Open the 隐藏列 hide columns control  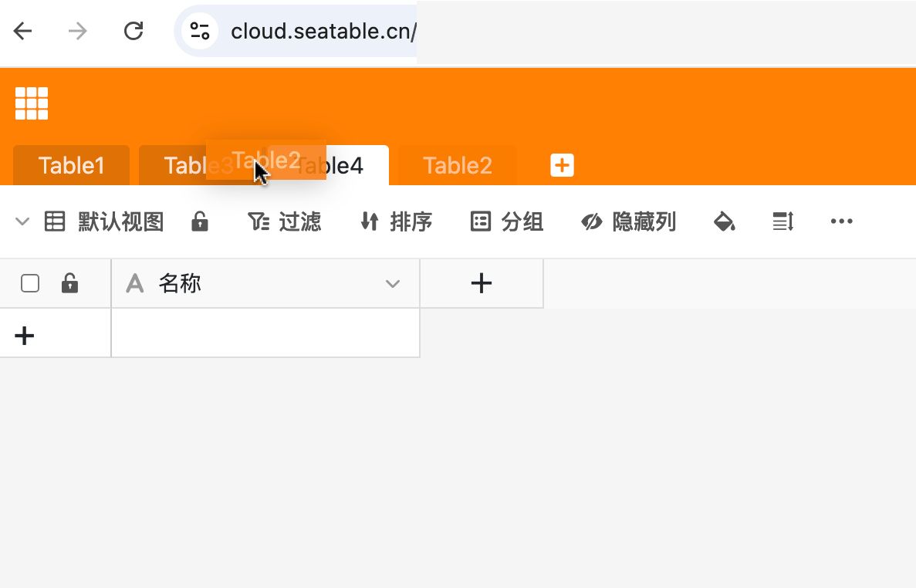coord(628,222)
